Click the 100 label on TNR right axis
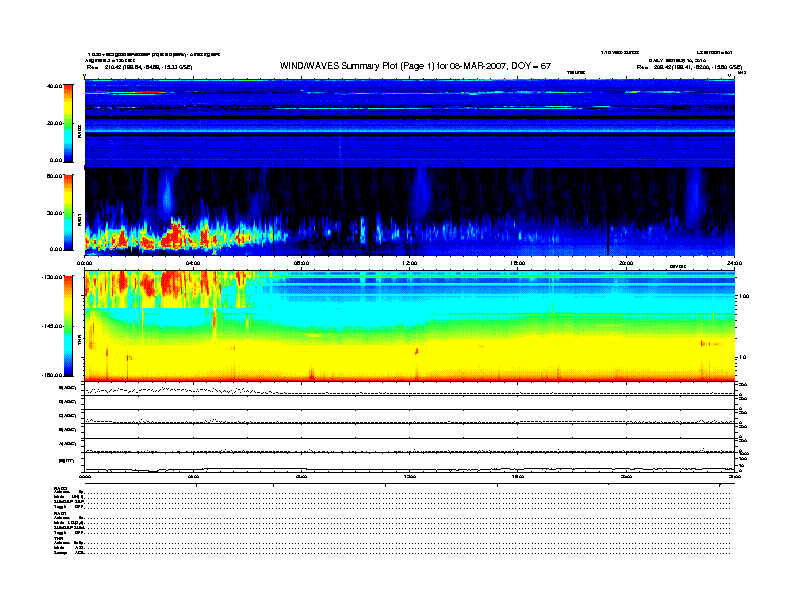 tap(744, 296)
